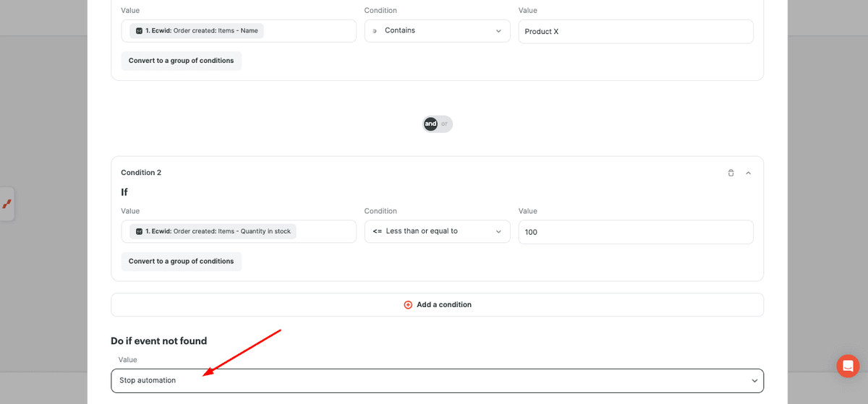
Task: Switch condition logic to 'or'
Action: coord(445,124)
